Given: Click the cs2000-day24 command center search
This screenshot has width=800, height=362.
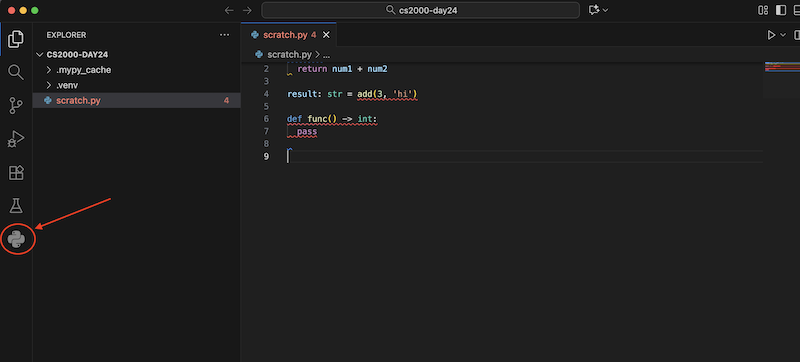Looking at the screenshot, I should [x=420, y=10].
